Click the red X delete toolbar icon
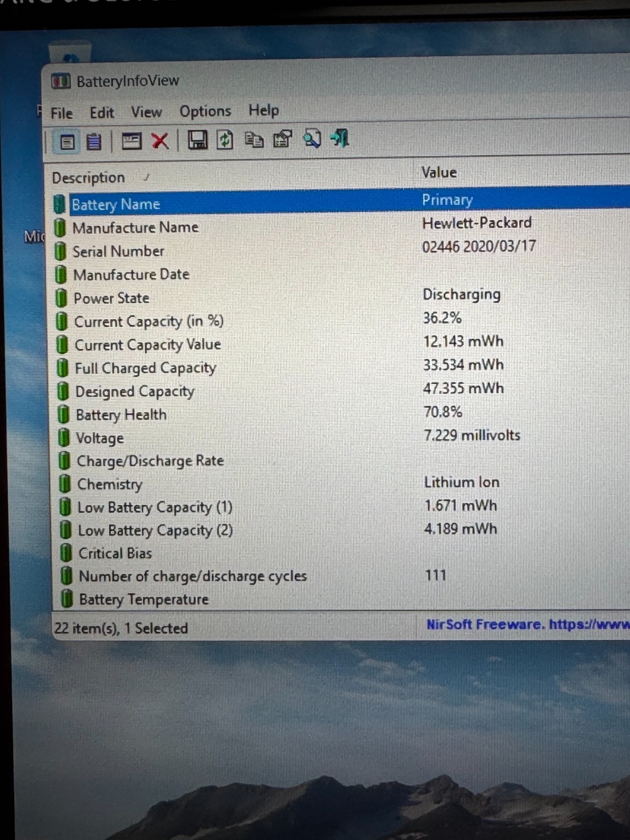The image size is (630, 840). (x=160, y=141)
